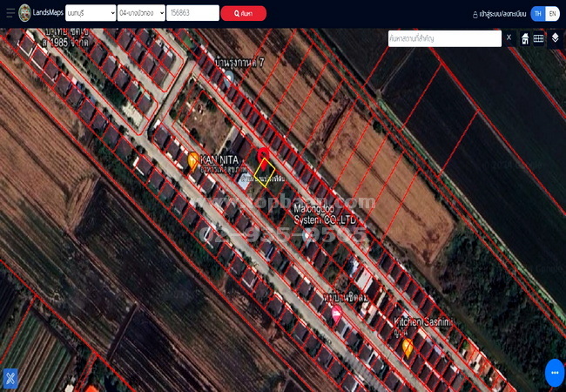566x392 pixels.
Task: Select the yellow highlighted land parcel
Action: point(265,172)
